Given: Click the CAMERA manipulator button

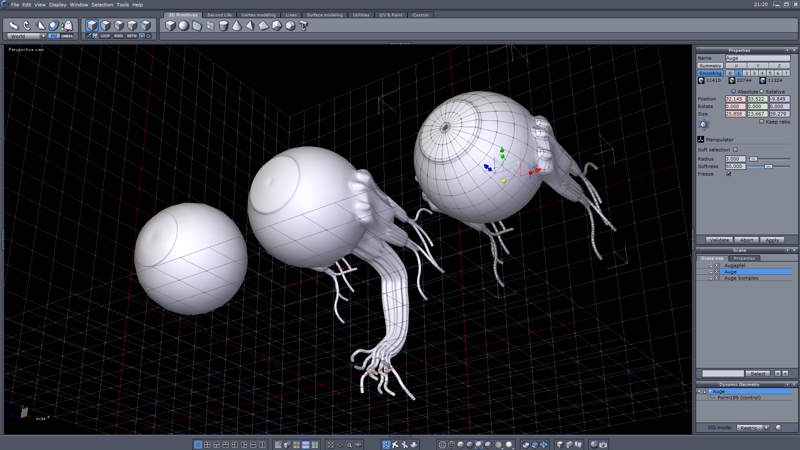Looking at the screenshot, I should click(x=67, y=36).
